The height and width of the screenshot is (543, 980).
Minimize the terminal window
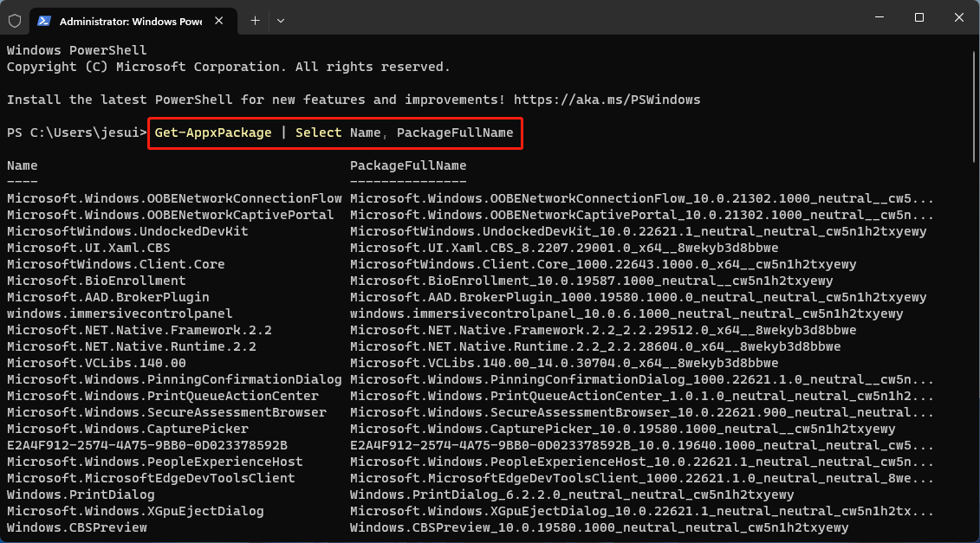click(879, 17)
